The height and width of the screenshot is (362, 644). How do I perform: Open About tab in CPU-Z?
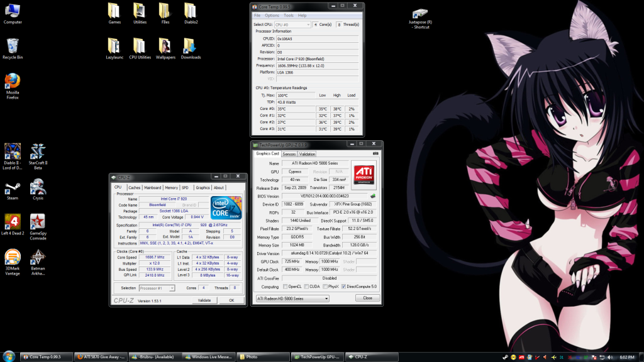point(218,187)
